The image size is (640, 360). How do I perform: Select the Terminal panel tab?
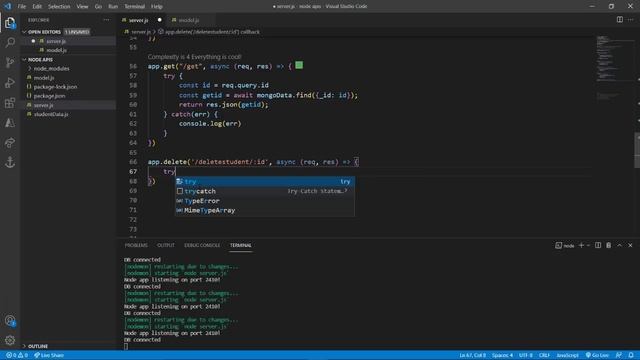(x=241, y=245)
